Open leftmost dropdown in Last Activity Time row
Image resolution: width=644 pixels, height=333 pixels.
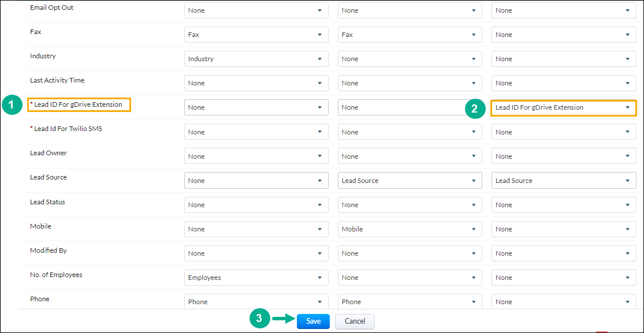tap(256, 83)
